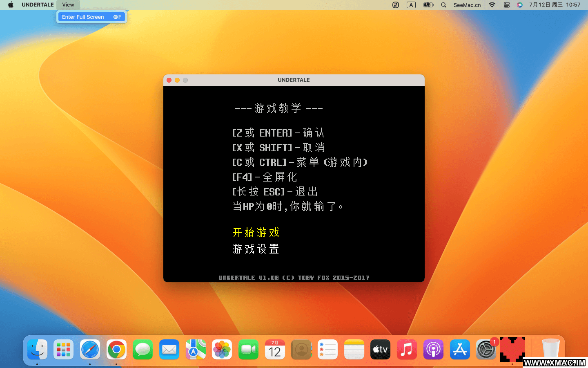Image resolution: width=588 pixels, height=368 pixels.
Task: Open App Store from the Dock
Action: point(460,350)
